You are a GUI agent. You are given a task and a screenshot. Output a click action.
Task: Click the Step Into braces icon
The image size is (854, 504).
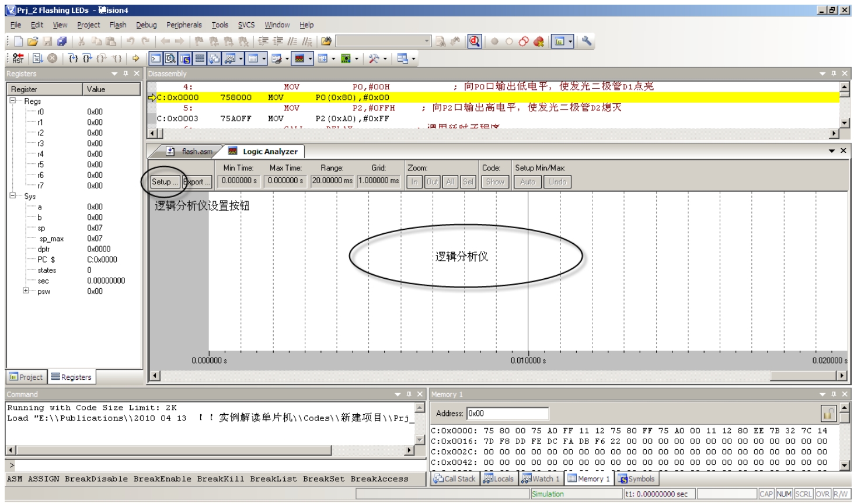[x=73, y=58]
